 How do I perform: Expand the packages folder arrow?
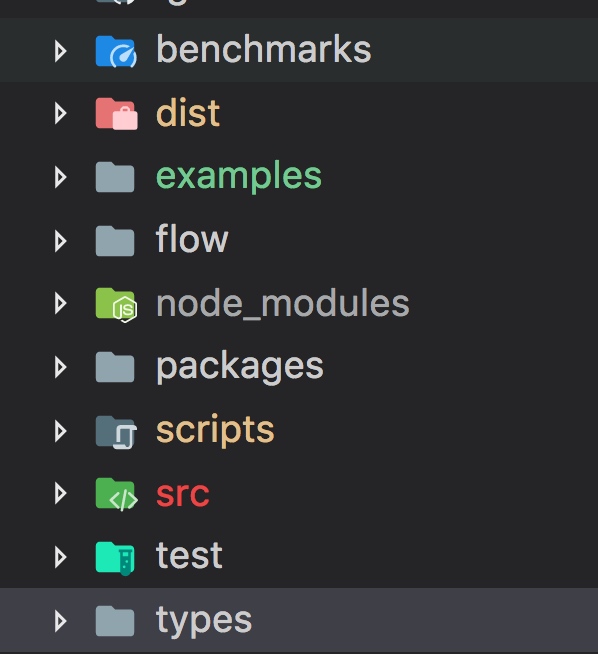tap(60, 367)
